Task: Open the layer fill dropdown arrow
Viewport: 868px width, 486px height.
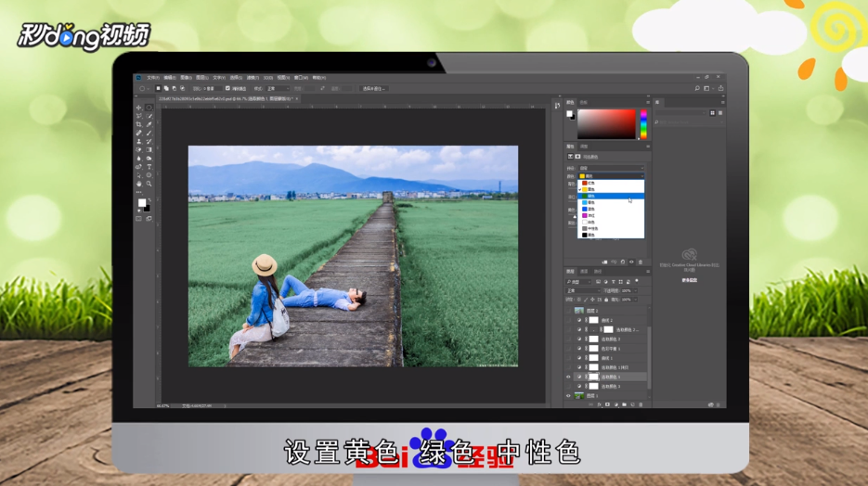Action: [636, 300]
